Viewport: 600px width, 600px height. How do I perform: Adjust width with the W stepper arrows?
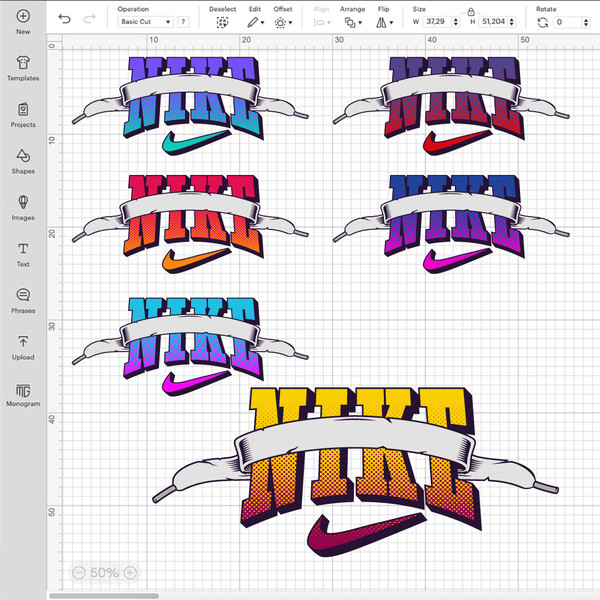456,22
